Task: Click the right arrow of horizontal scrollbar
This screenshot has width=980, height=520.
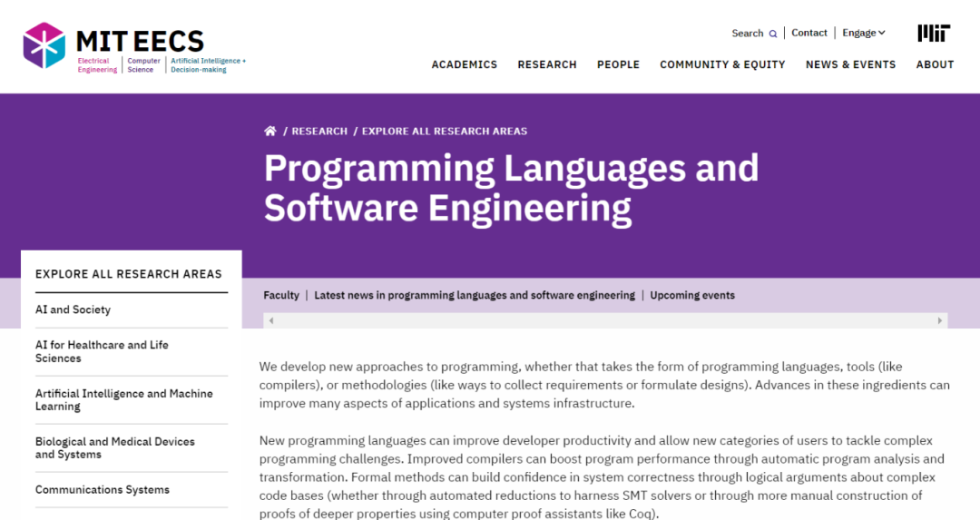Action: tap(939, 320)
